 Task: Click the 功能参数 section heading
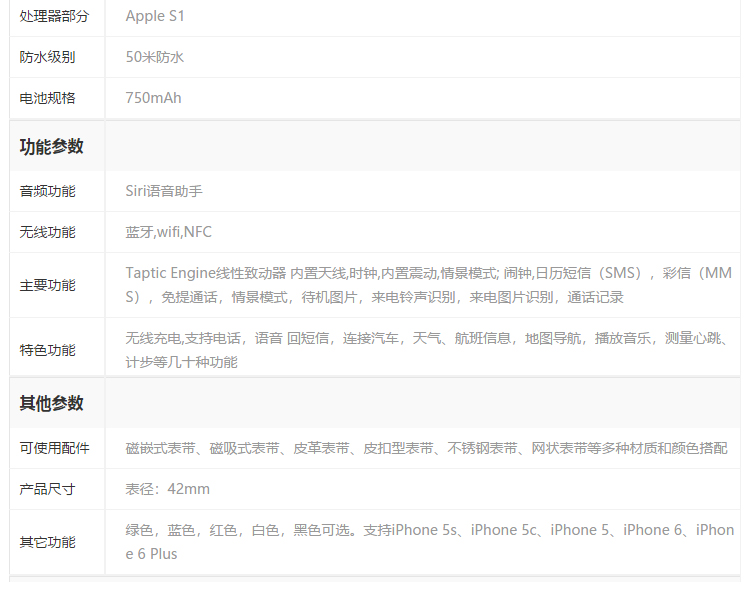coord(51,146)
